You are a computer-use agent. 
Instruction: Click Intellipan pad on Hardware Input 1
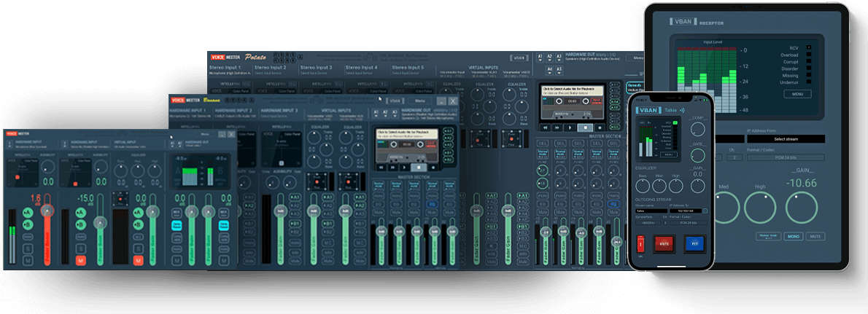23,173
